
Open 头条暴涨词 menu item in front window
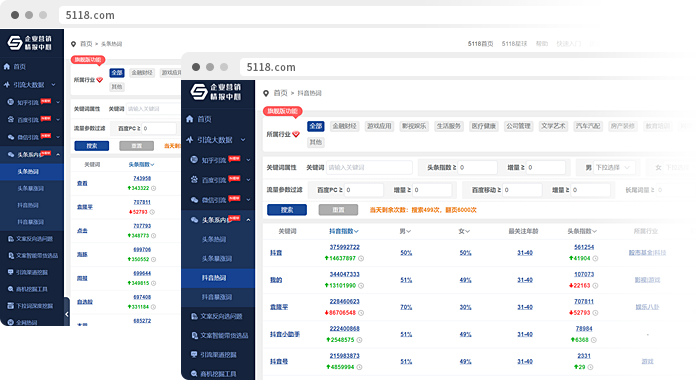(218, 258)
